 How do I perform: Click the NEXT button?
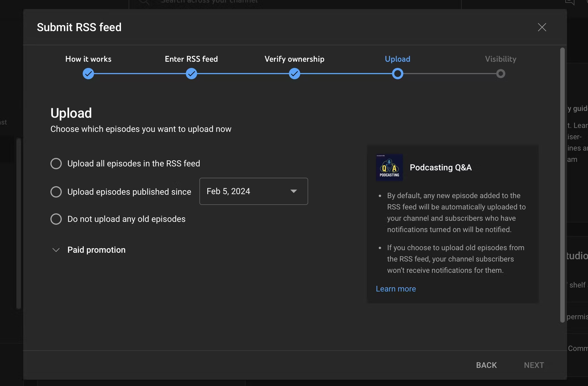click(x=534, y=365)
